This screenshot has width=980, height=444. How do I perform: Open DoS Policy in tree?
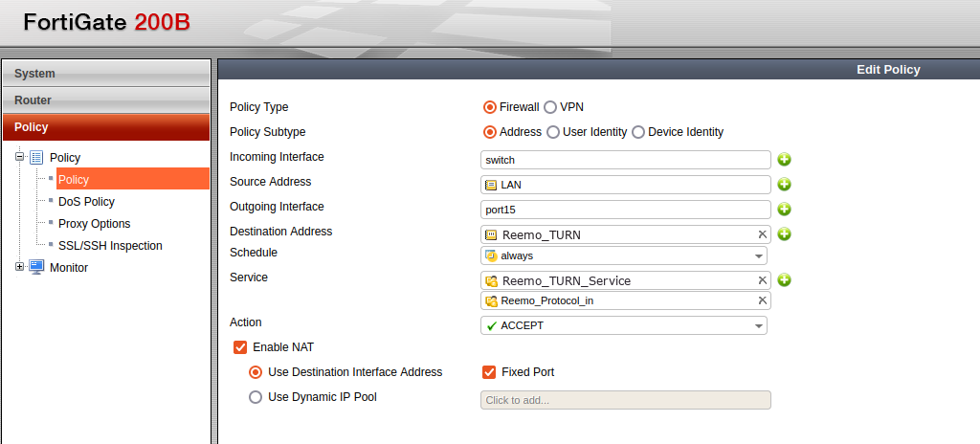click(x=86, y=201)
